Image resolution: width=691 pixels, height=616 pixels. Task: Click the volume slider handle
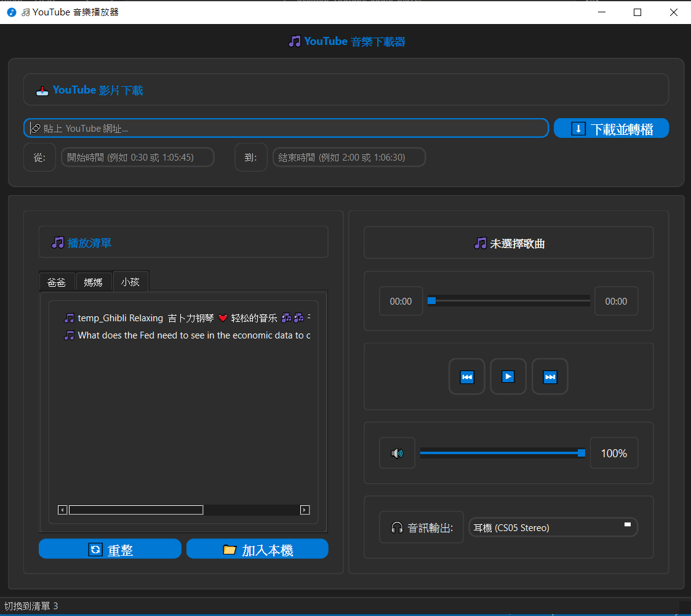[581, 453]
